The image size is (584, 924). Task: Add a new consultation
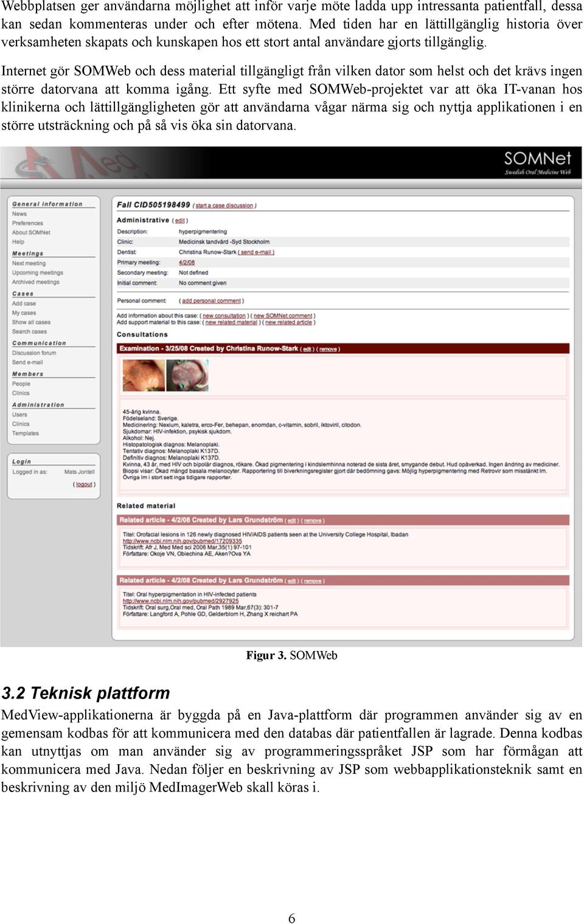[x=224, y=315]
